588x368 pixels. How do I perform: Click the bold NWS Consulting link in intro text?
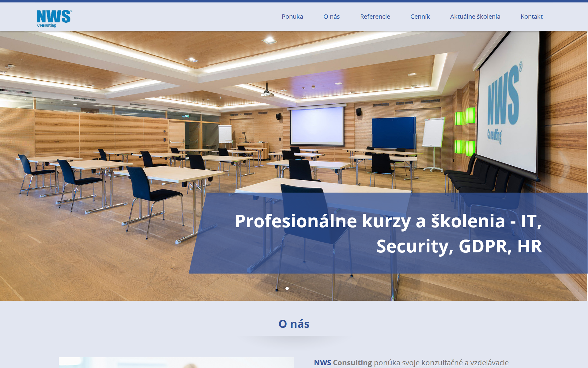343,362
